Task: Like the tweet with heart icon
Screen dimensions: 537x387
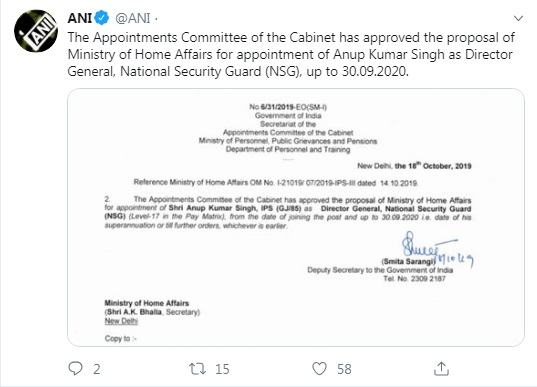Action: click(x=319, y=369)
